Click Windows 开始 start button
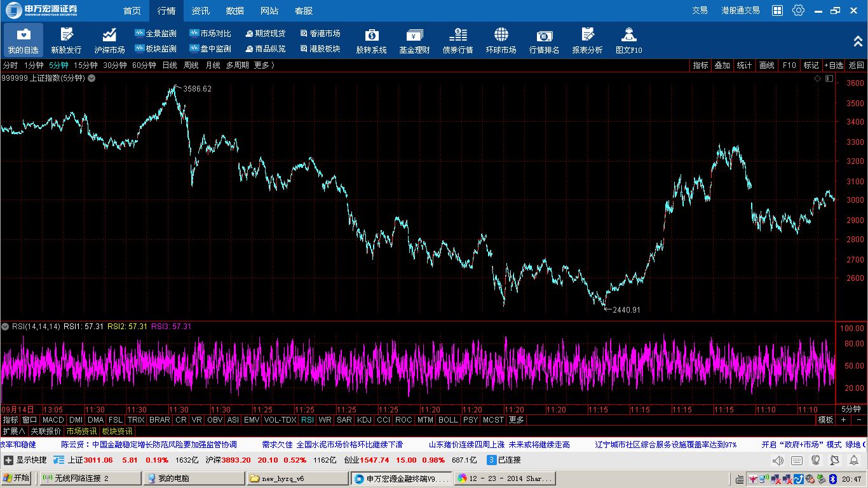868x488 pixels. coord(17,478)
